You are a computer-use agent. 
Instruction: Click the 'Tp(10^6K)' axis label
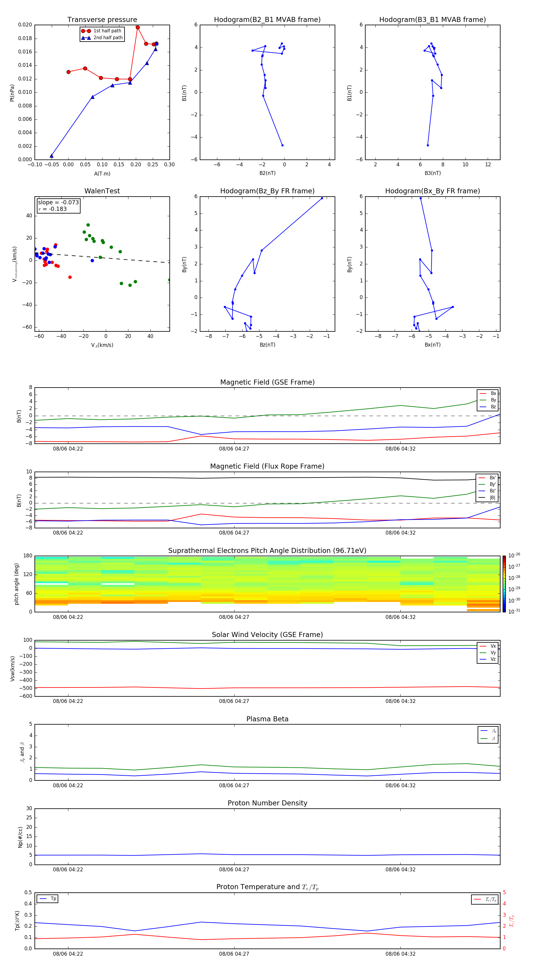17,921
